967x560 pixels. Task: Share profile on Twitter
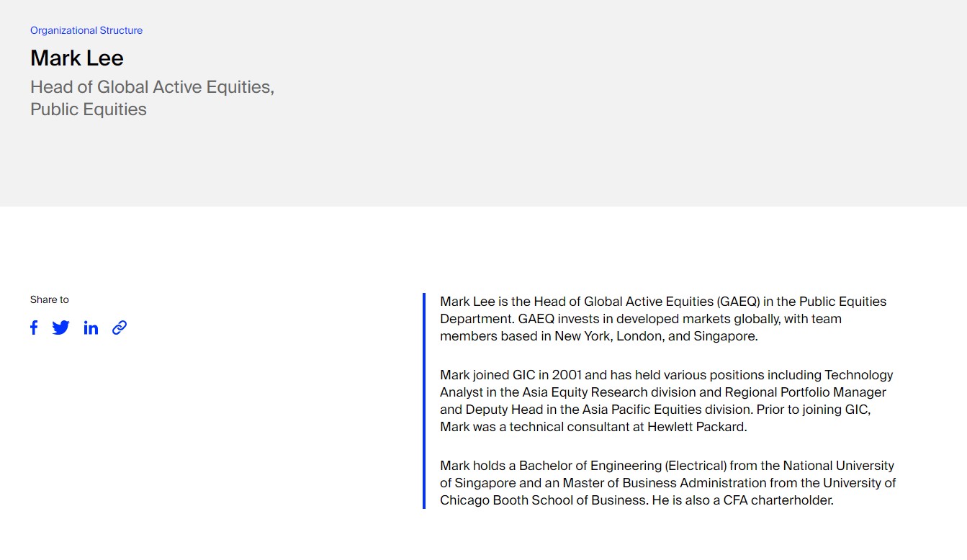pyautogui.click(x=61, y=328)
